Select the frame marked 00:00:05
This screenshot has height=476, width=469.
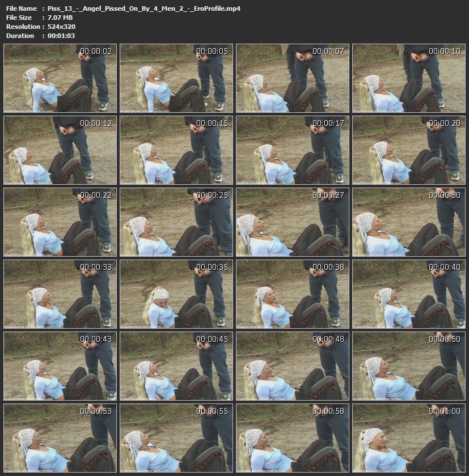coord(176,78)
